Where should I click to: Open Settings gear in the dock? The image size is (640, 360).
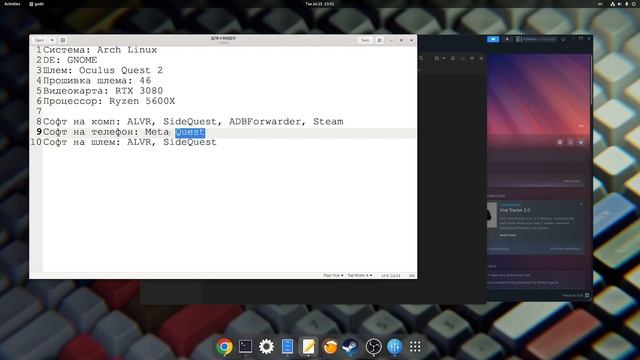[x=267, y=347]
